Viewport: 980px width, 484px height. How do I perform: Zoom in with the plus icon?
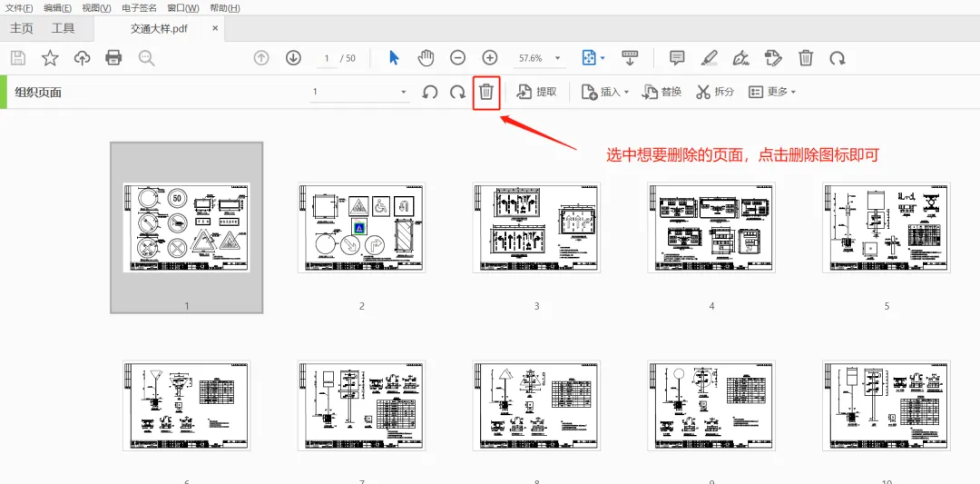pos(490,58)
